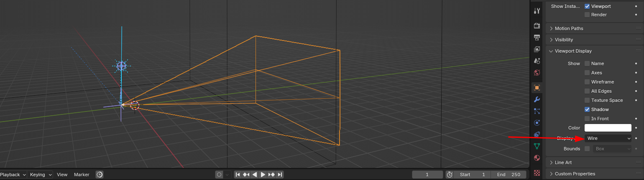The image size is (644, 180).
Task: Jump to previous keyframe
Action: pos(246,175)
